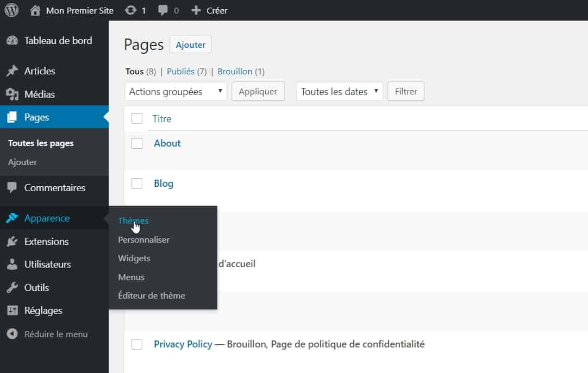Open the Articles menu label
This screenshot has width=588, height=373.
point(40,71)
